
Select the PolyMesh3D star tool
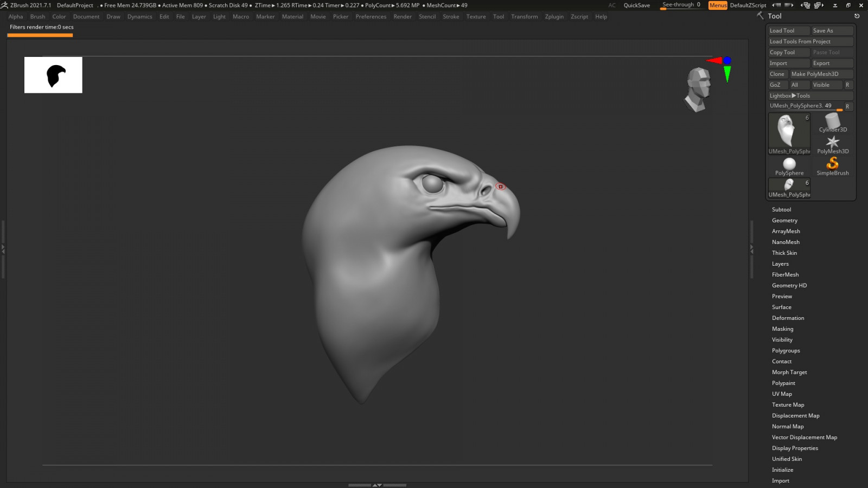pos(833,144)
